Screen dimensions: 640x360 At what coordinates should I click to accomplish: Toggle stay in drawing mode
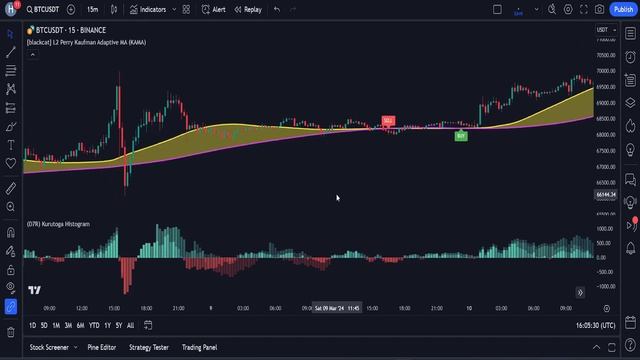[x=11, y=251]
